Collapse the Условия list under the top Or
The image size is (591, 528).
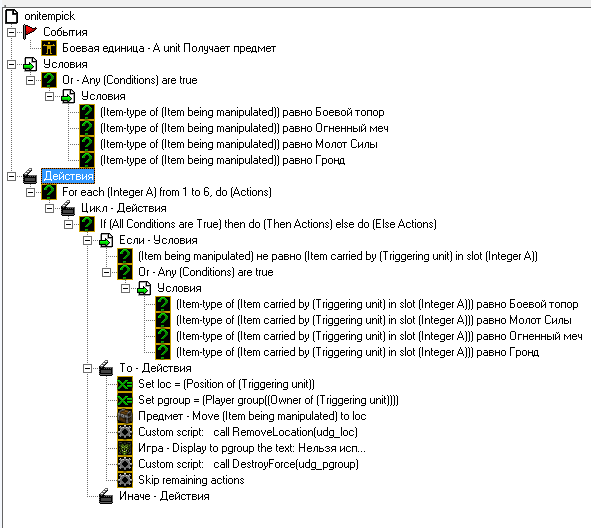(49, 96)
